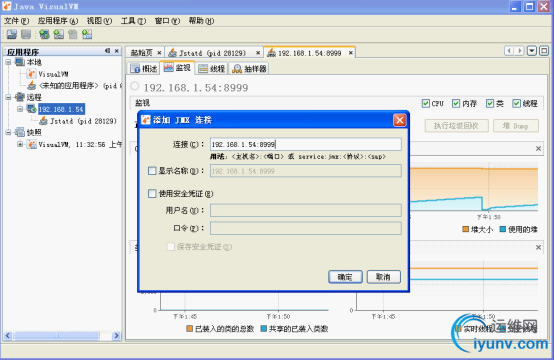Screen dimensions: 554x360
Task: Collapse the 192.168.1.54 host node
Action: tap(20, 109)
